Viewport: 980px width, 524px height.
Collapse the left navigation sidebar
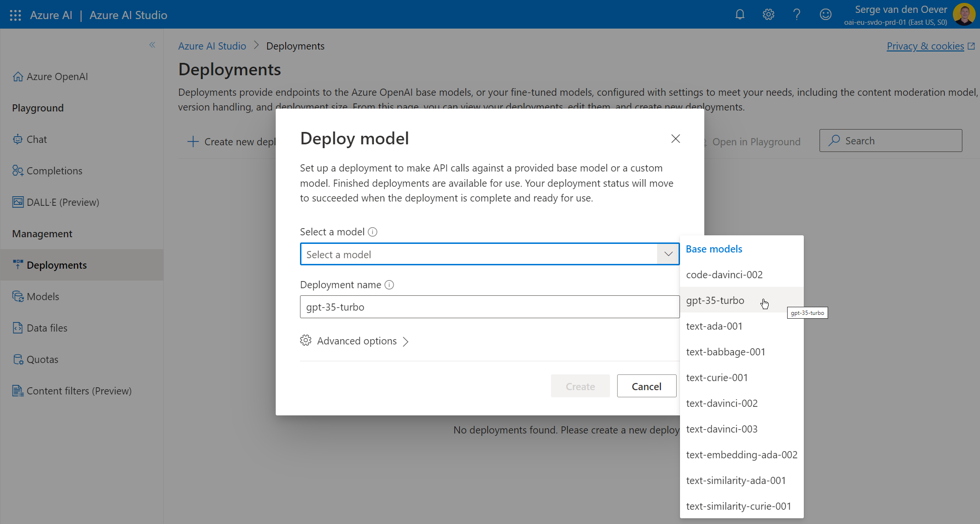click(152, 45)
